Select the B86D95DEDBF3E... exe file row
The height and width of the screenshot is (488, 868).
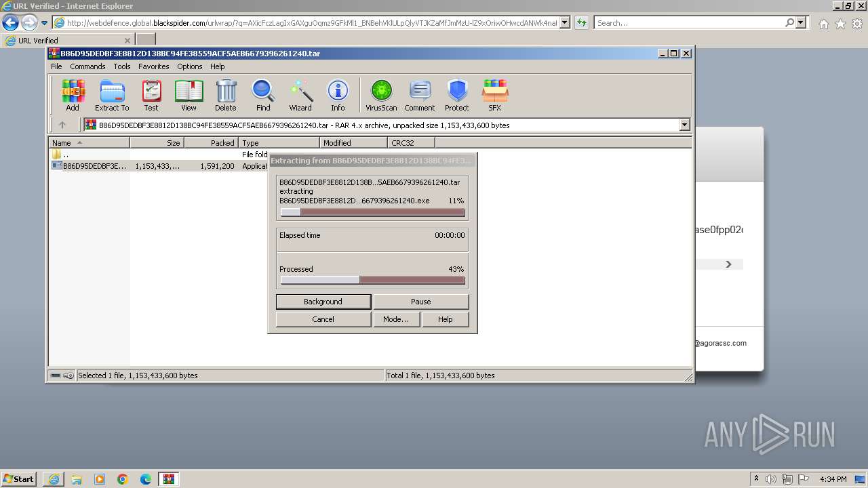159,165
